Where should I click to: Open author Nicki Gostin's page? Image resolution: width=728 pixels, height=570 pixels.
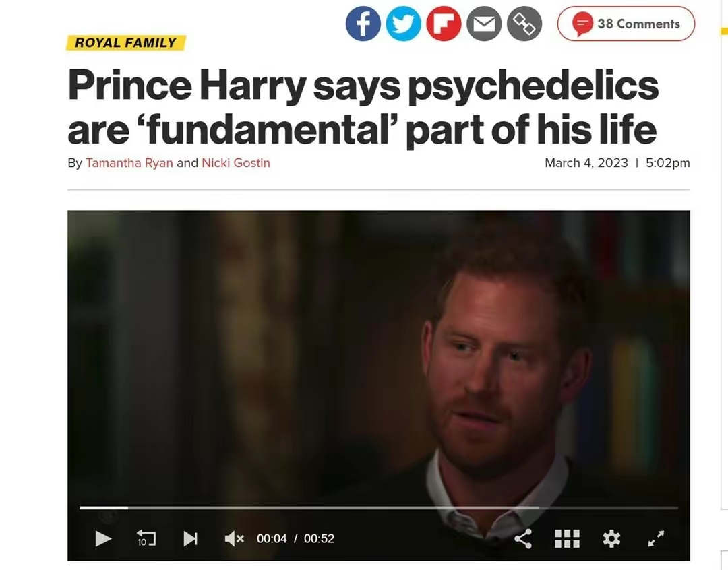tap(236, 163)
